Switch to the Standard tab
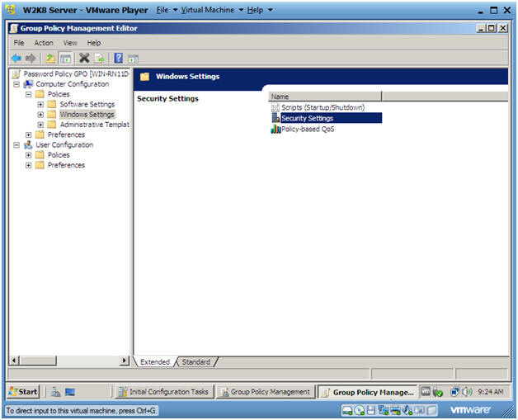 (x=196, y=362)
